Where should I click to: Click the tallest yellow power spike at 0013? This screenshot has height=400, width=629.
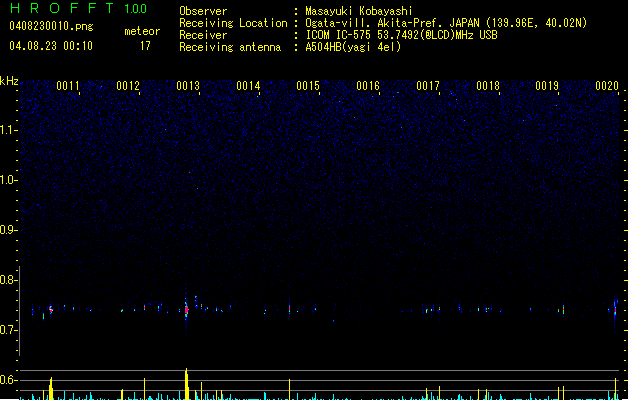(x=187, y=384)
